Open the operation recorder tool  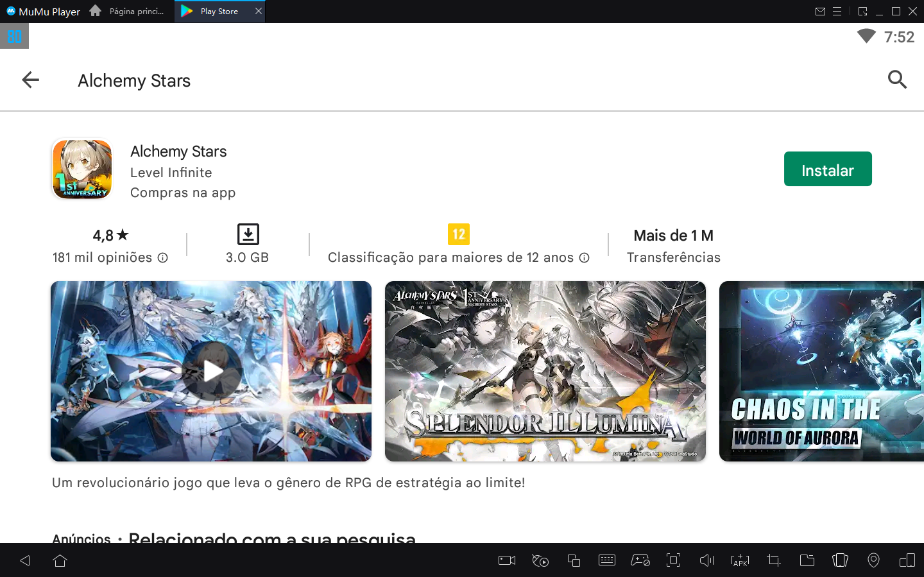click(x=540, y=560)
